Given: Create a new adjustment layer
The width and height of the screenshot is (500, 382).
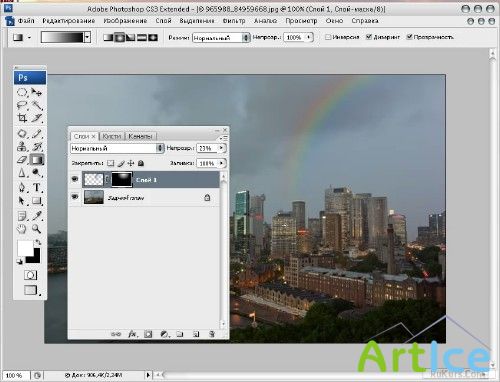Looking at the screenshot, I should tap(164, 334).
